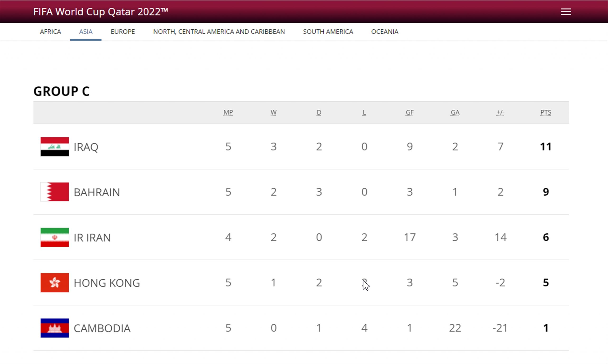Viewport: 608px width, 364px height.
Task: Open the Oceania tab
Action: click(x=385, y=32)
